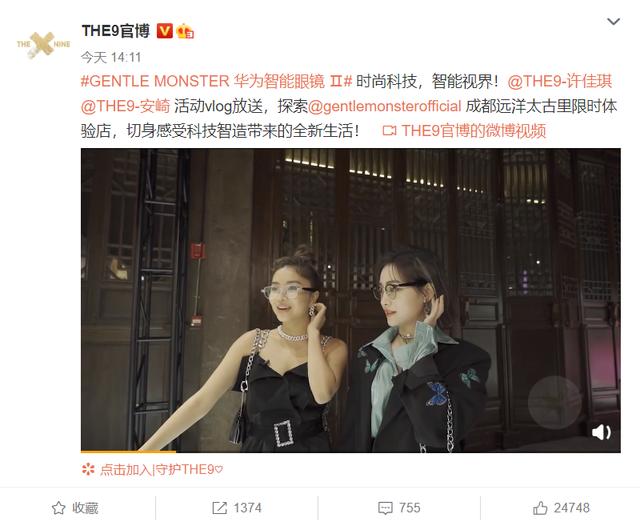Open the comments icon with 755
The height and width of the screenshot is (522, 640).
click(399, 508)
